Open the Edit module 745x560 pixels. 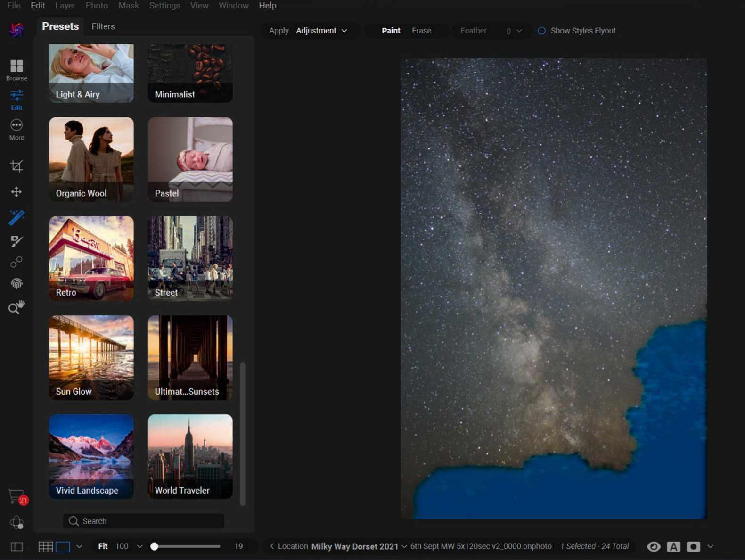[16, 100]
